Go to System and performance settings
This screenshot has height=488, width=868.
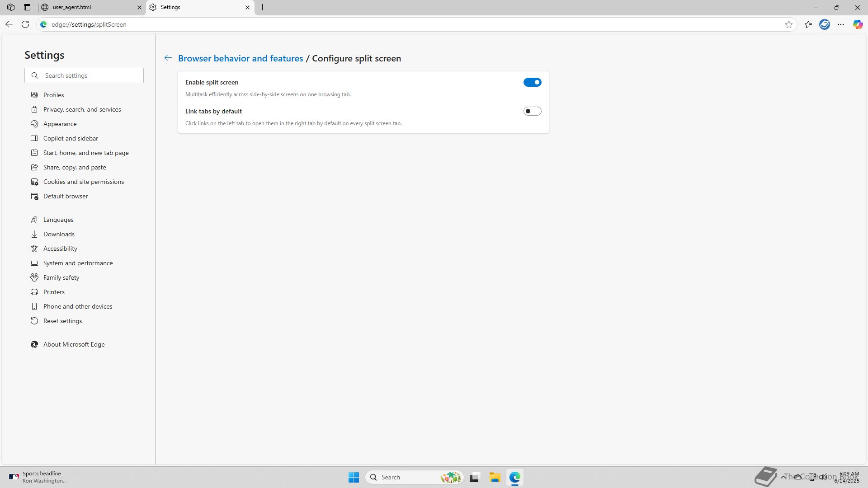pyautogui.click(x=78, y=263)
